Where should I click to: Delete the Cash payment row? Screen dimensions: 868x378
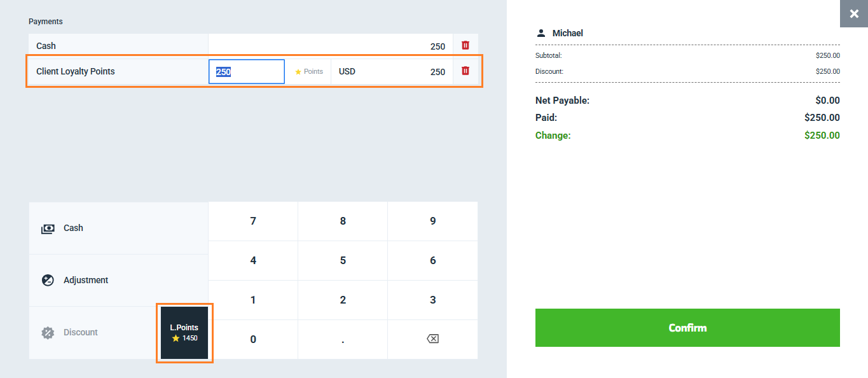(x=465, y=46)
